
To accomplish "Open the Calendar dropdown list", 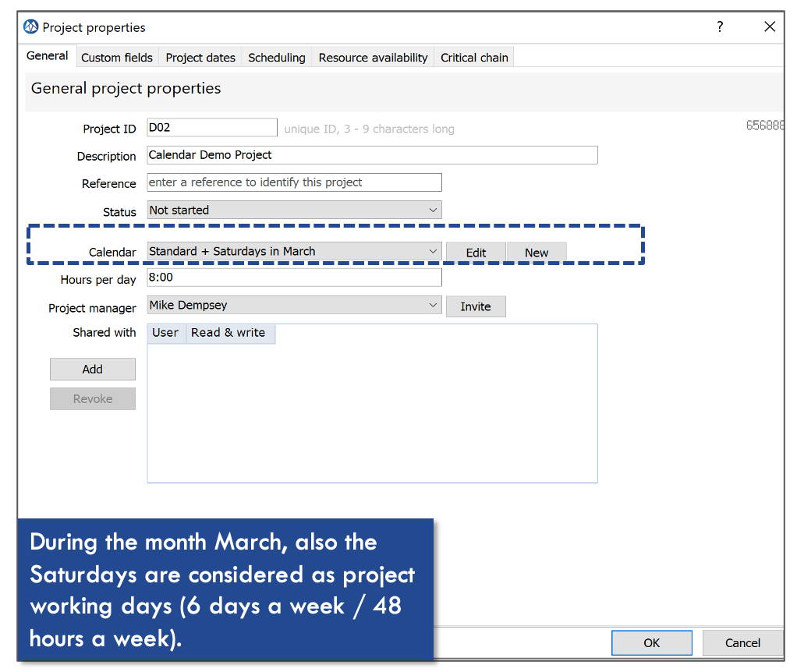I will pos(294,251).
